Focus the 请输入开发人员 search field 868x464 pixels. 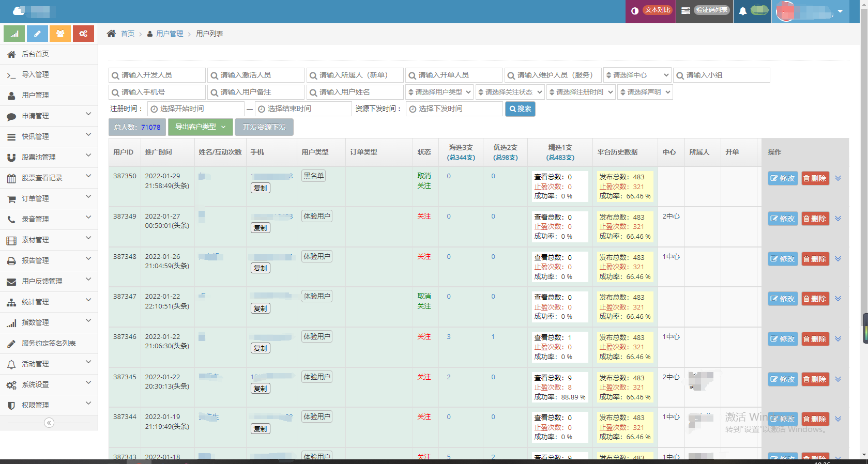coord(157,75)
